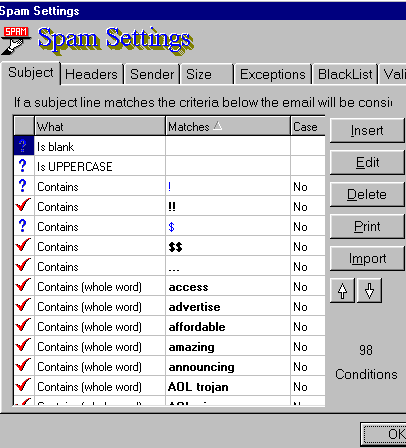Click the Insert button

coord(367,130)
